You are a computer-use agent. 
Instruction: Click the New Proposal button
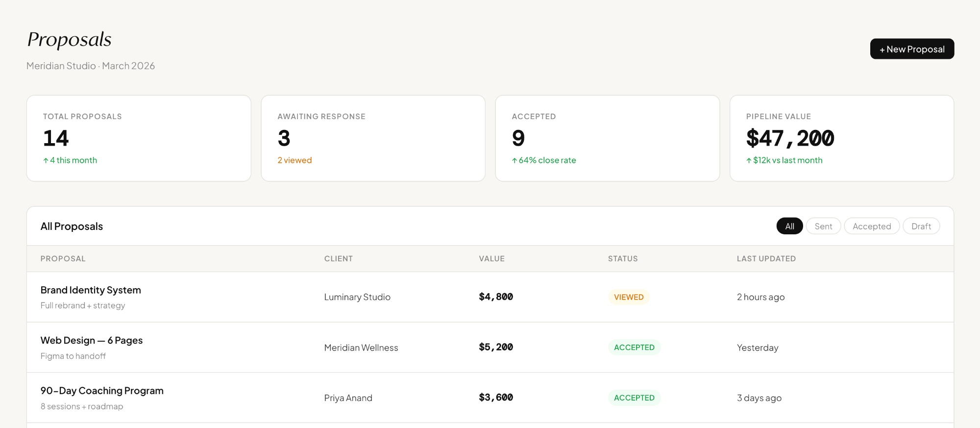tap(912, 49)
